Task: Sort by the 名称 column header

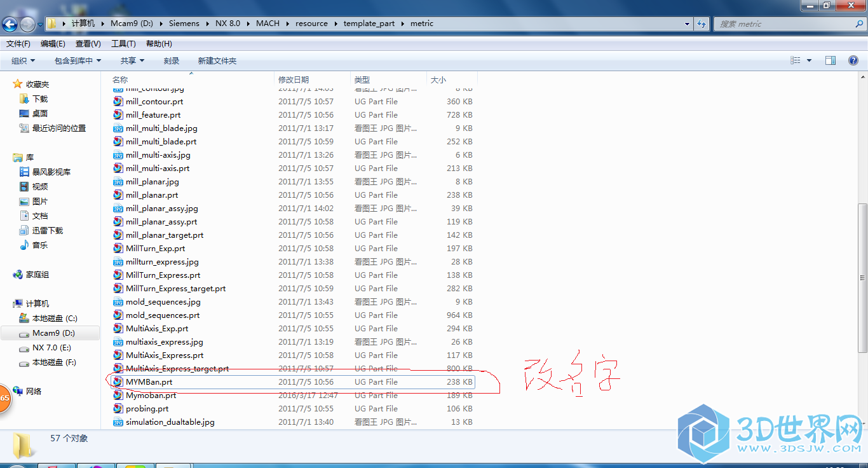Action: click(192, 79)
